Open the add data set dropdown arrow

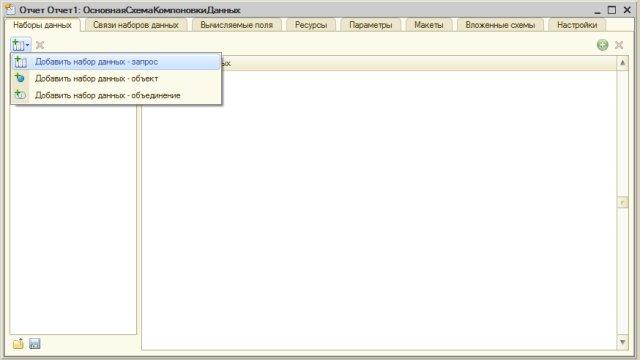pyautogui.click(x=27, y=45)
